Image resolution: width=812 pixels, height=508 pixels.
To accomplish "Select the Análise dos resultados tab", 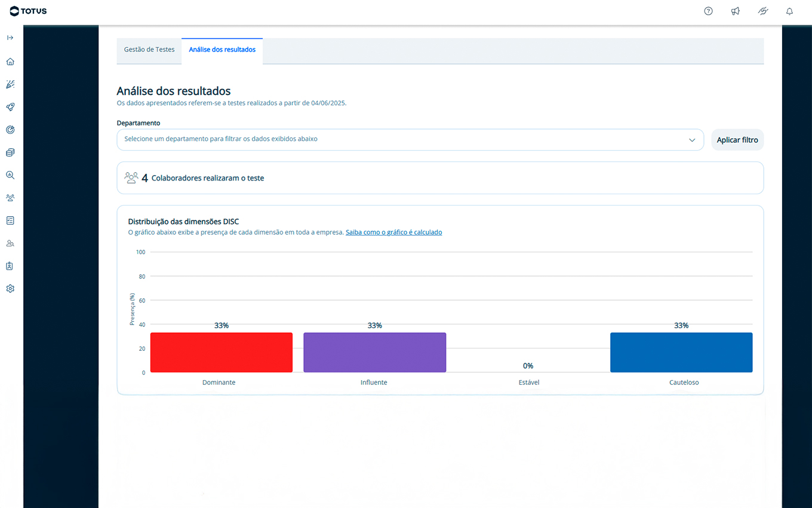I will [222, 50].
